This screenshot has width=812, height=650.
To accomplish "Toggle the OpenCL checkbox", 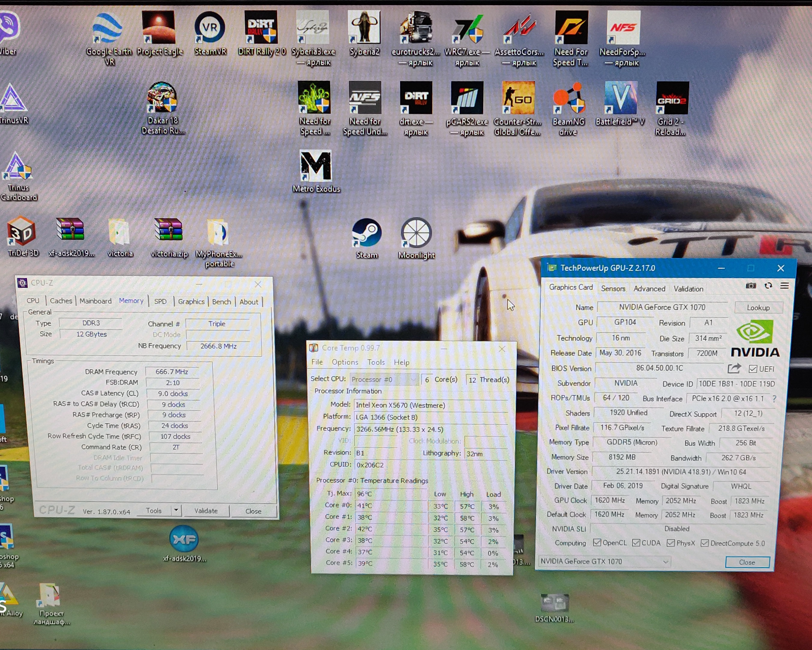I will 597,543.
